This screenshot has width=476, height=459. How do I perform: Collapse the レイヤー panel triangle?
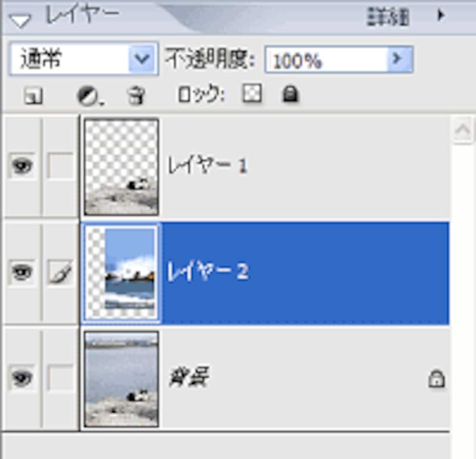click(x=20, y=21)
